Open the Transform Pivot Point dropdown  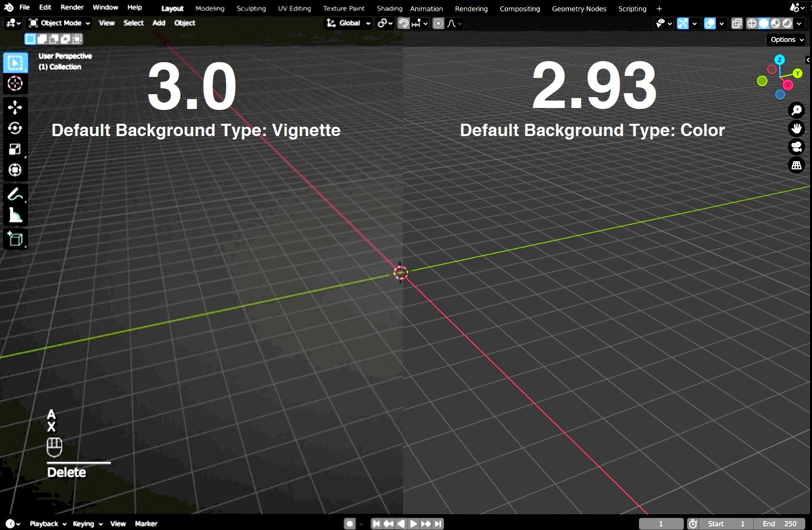coord(384,23)
